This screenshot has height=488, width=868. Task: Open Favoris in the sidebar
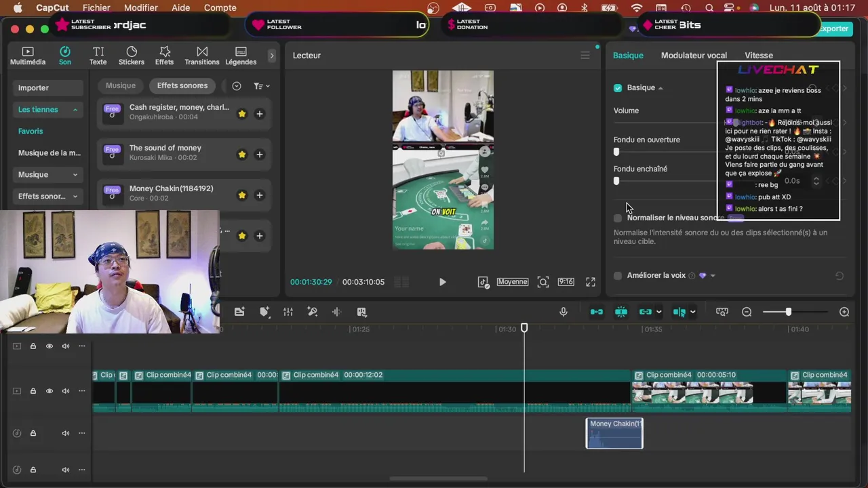[x=31, y=131]
